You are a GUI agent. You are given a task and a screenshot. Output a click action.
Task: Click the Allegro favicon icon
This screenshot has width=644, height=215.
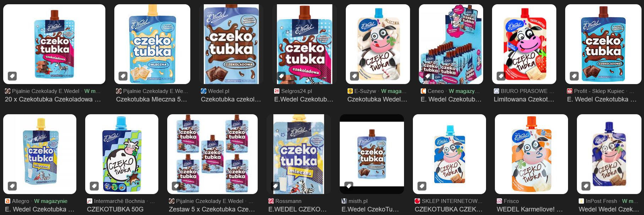pos(7,201)
